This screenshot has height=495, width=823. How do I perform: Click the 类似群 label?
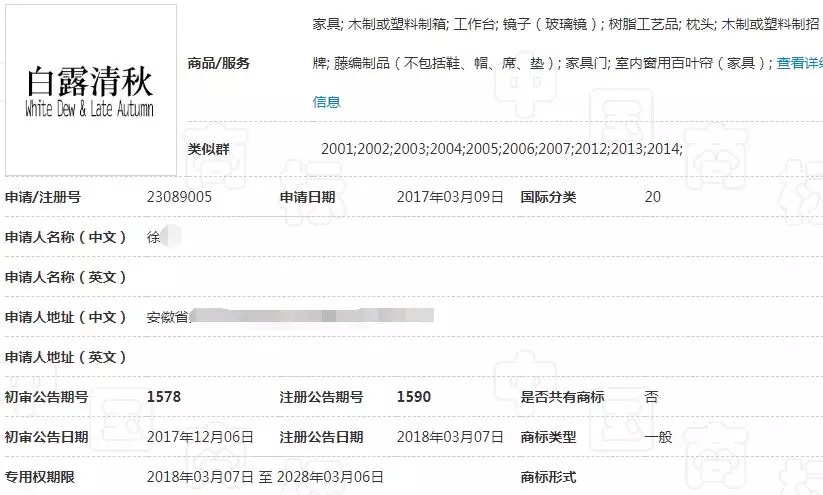point(208,149)
